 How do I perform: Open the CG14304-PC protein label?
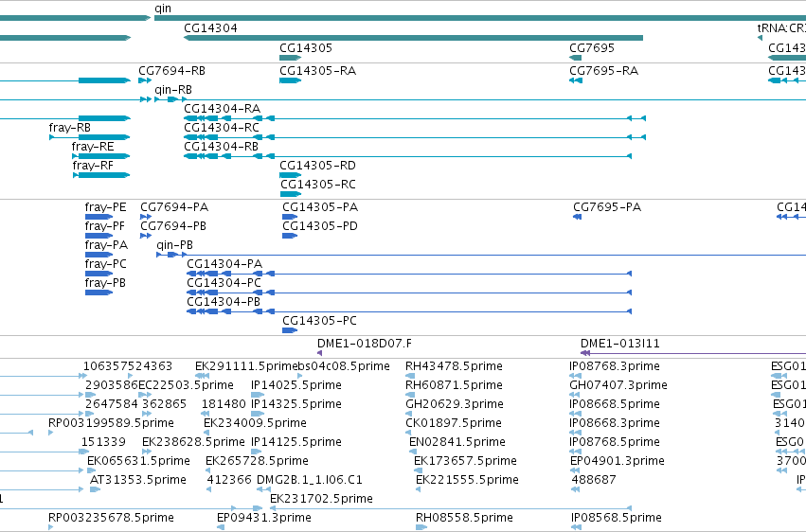(224, 283)
